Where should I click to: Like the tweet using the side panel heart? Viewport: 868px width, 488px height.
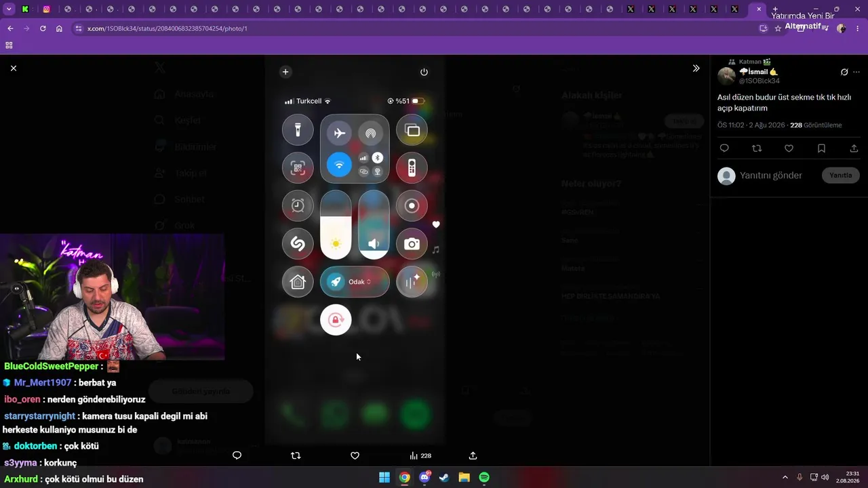789,148
